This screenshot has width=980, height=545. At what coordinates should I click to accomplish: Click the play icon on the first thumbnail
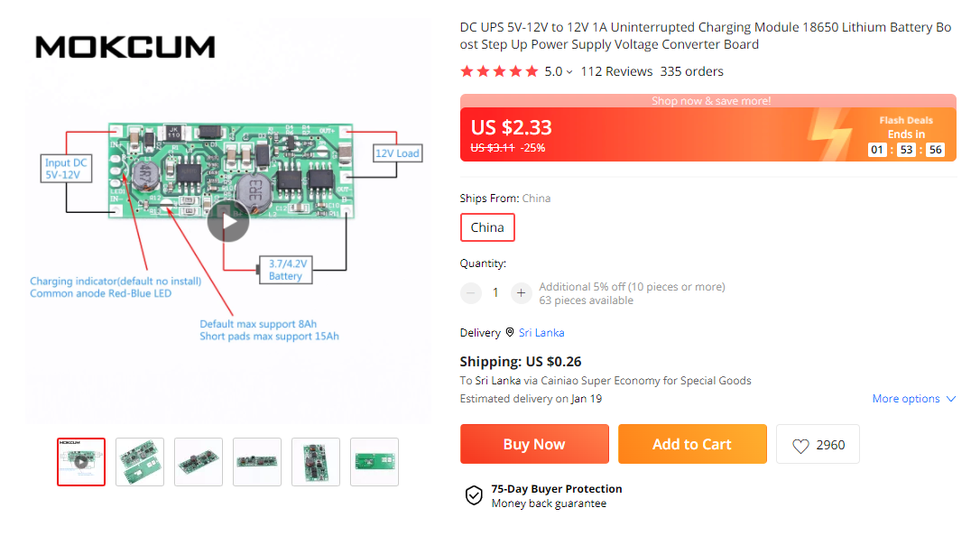81,461
